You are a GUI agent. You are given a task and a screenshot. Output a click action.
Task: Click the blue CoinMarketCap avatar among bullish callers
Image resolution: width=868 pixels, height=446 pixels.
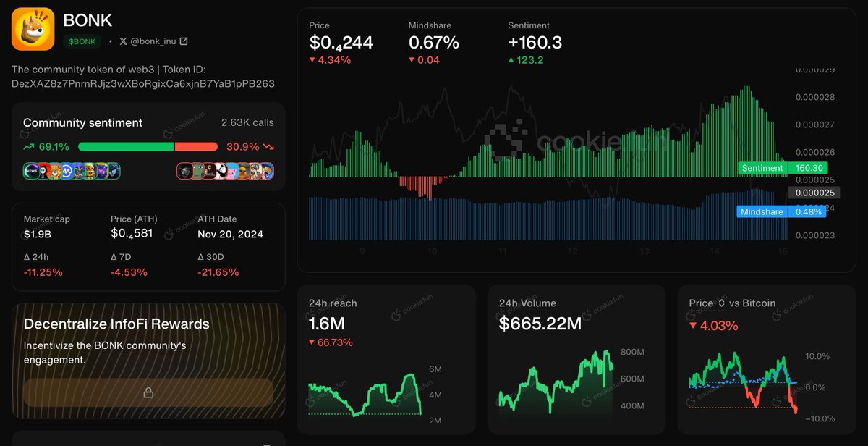coord(66,171)
